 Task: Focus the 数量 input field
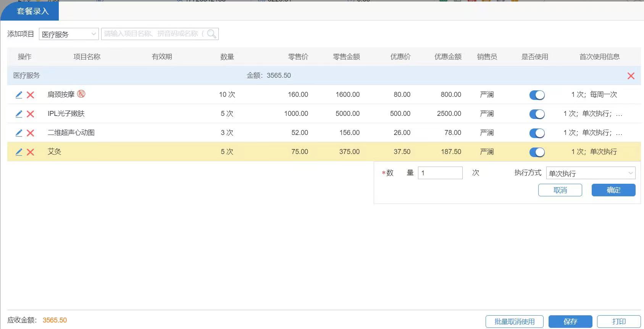[440, 173]
